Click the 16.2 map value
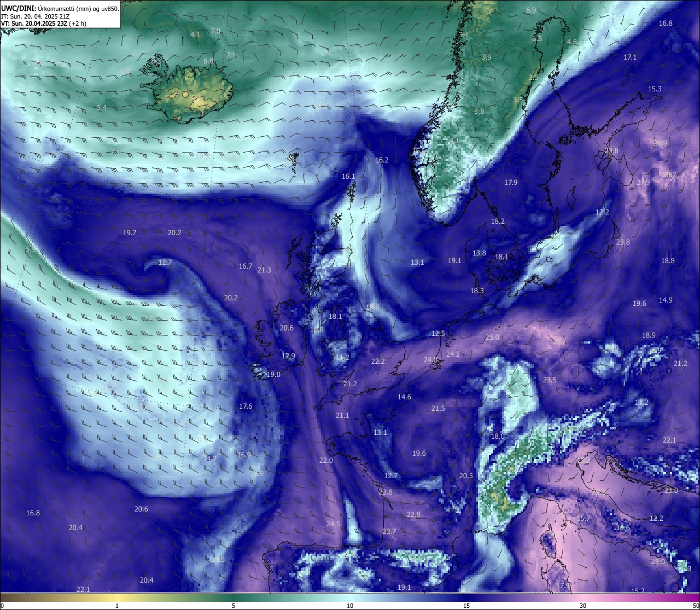The height and width of the screenshot is (610, 700). 382,160
